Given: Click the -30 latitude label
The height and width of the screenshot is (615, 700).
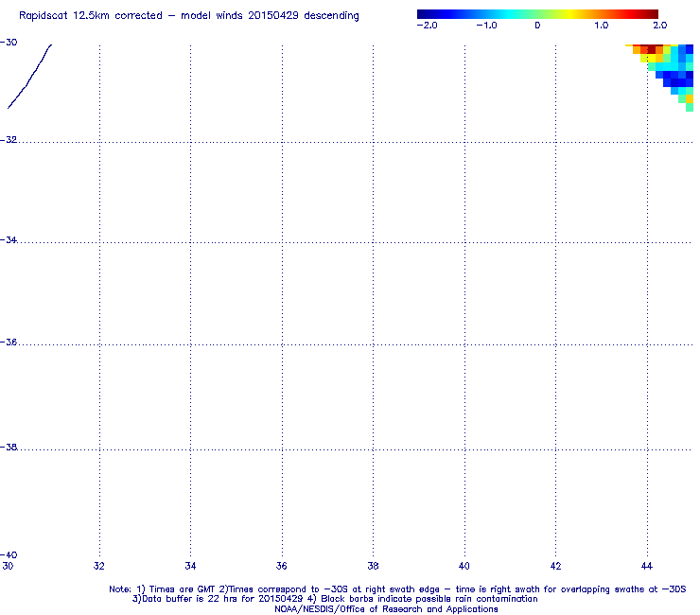Looking at the screenshot, I should (x=9, y=43).
